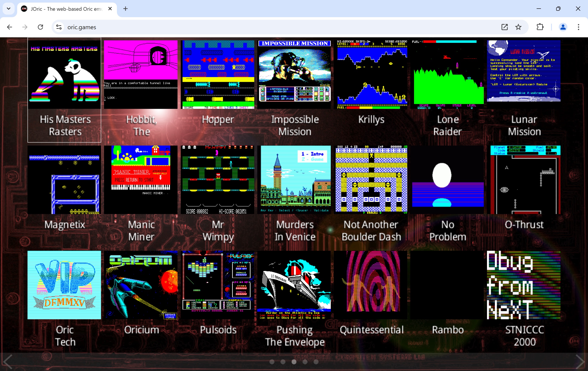Go to previous games page with left arrow

tap(7, 362)
